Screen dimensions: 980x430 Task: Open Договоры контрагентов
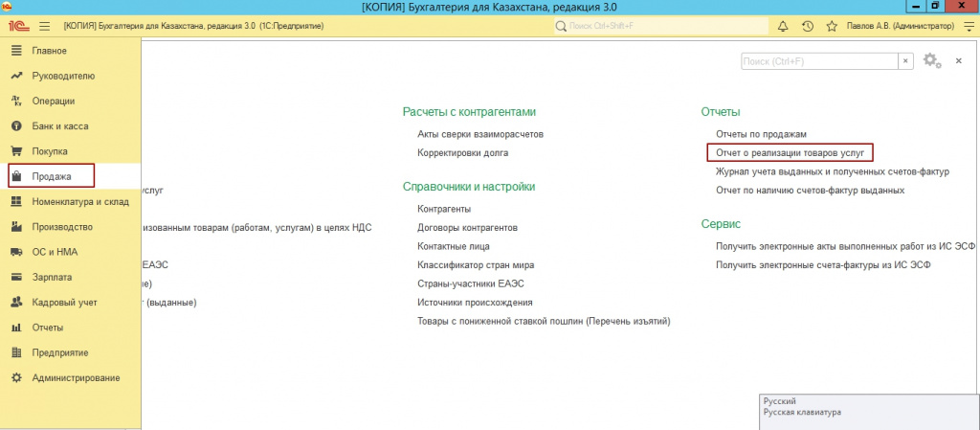pyautogui.click(x=467, y=228)
